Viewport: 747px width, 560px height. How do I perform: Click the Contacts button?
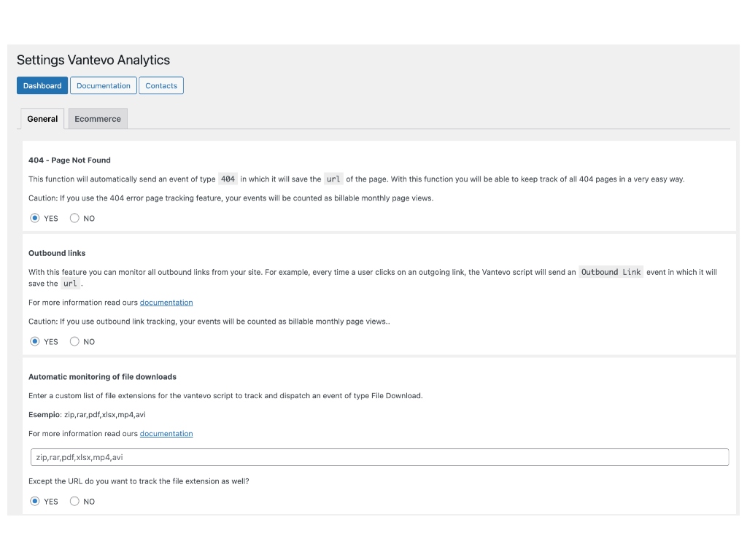[x=161, y=86]
